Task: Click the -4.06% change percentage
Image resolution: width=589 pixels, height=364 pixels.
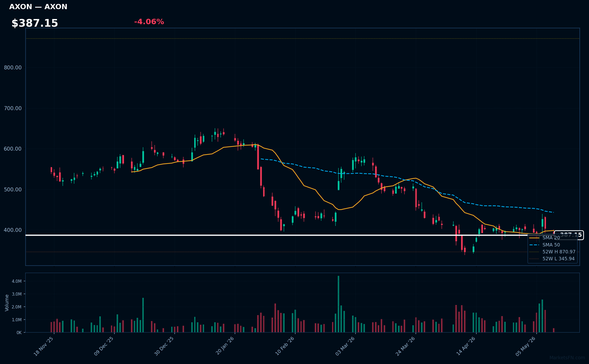Action: click(x=149, y=22)
